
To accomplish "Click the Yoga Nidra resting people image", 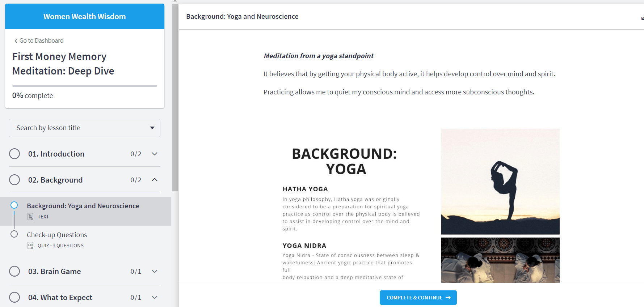I will (500, 260).
